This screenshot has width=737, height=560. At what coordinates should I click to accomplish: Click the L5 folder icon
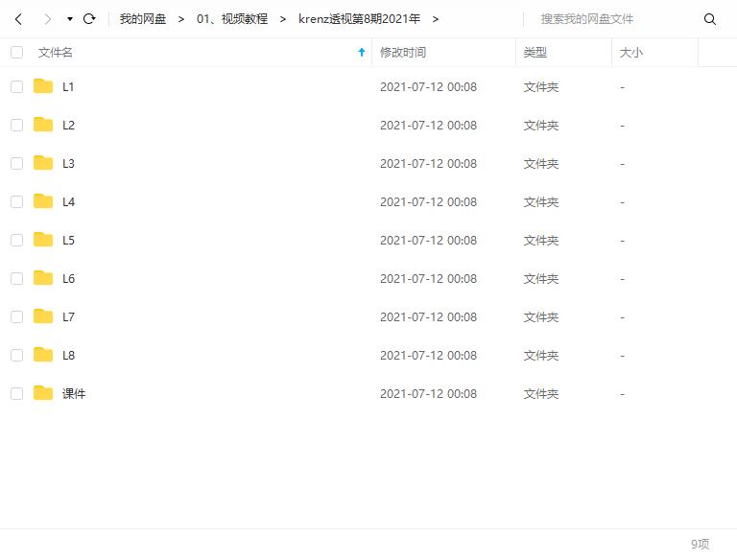43,240
